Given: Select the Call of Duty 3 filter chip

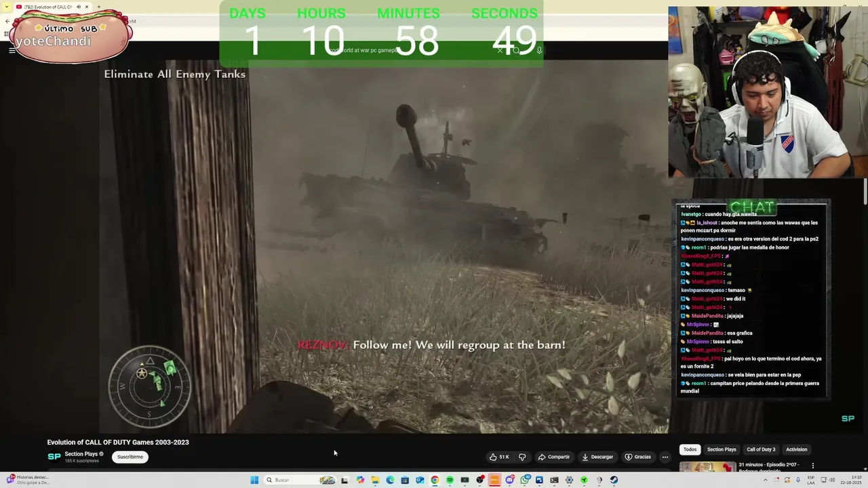Looking at the screenshot, I should pos(761,449).
